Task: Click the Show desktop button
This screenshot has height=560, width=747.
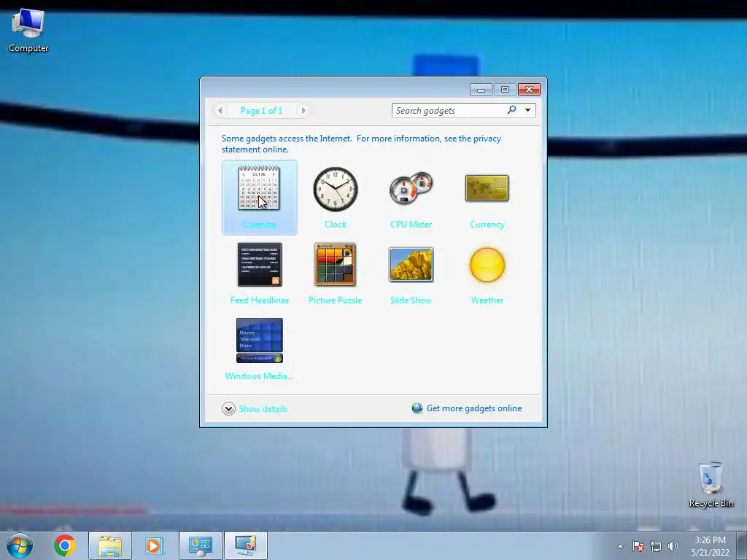Action: click(x=742, y=546)
